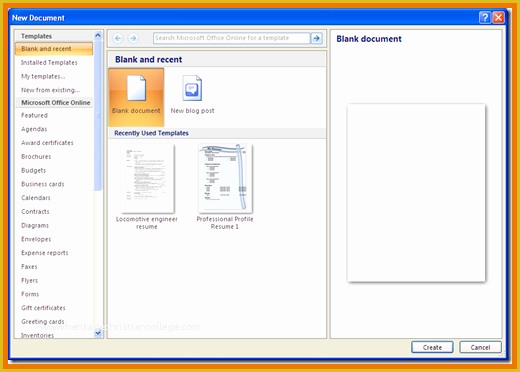Click the template list scroll down arrow
Image resolution: width=520 pixels, height=372 pixels.
98,333
